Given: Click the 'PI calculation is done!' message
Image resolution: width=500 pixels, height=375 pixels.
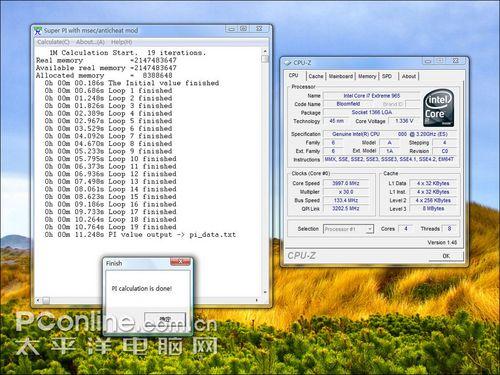Looking at the screenshot, I should pyautogui.click(x=142, y=288).
